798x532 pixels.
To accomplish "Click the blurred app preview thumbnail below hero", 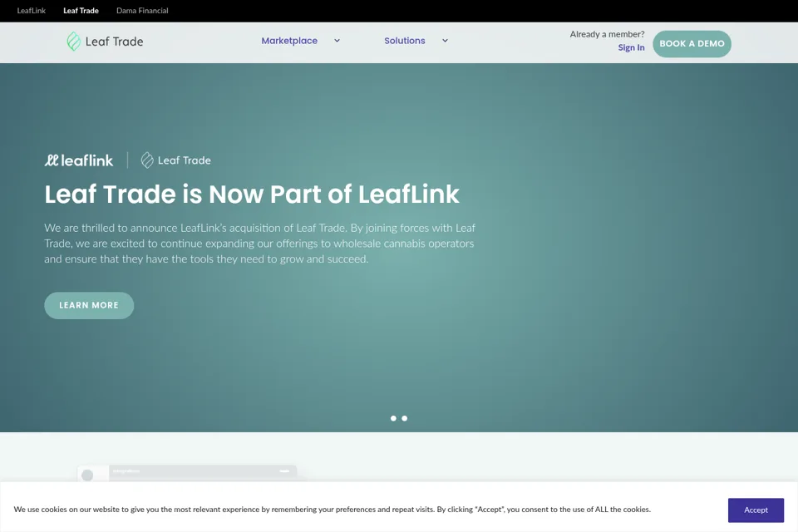I will coord(187,473).
